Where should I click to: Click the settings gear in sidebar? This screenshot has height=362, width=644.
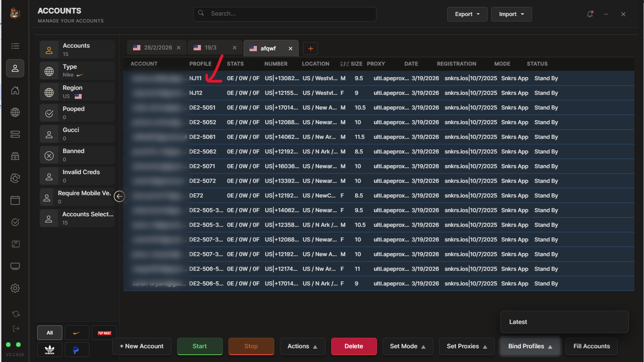pyautogui.click(x=15, y=288)
